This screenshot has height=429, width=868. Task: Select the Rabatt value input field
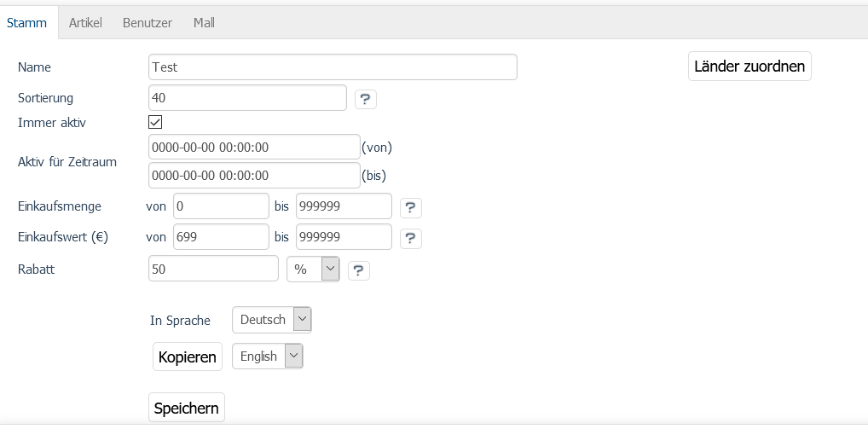tap(213, 269)
